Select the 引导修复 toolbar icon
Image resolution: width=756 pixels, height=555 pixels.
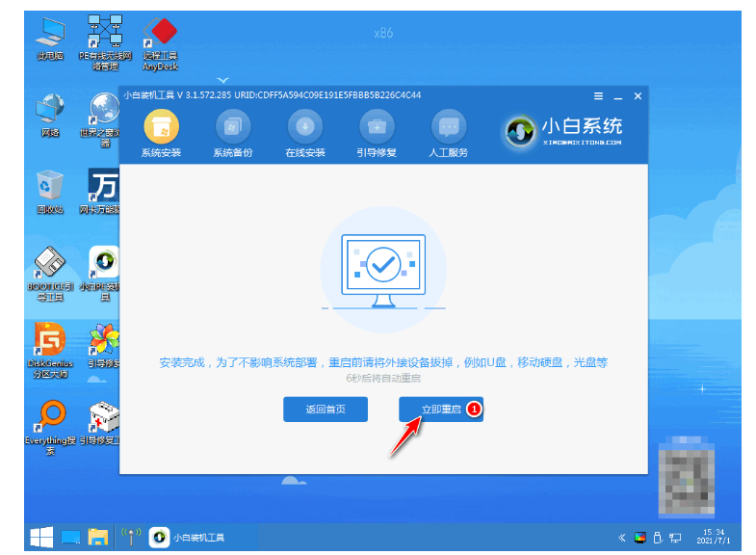(377, 127)
